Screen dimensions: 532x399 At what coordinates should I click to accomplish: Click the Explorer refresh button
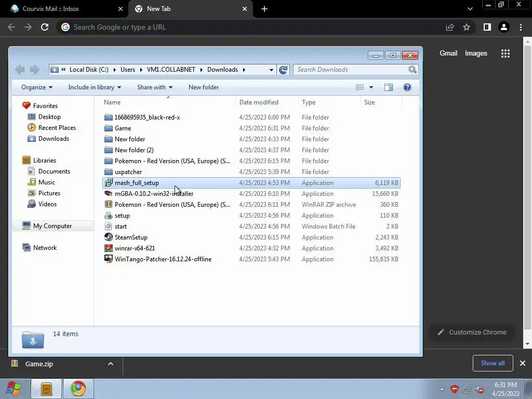(283, 70)
